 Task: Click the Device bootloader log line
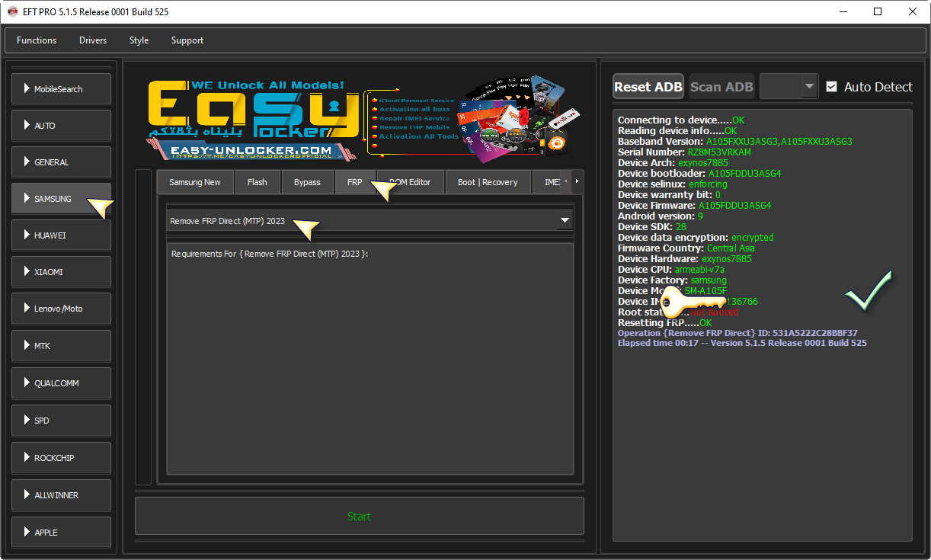pyautogui.click(x=699, y=174)
